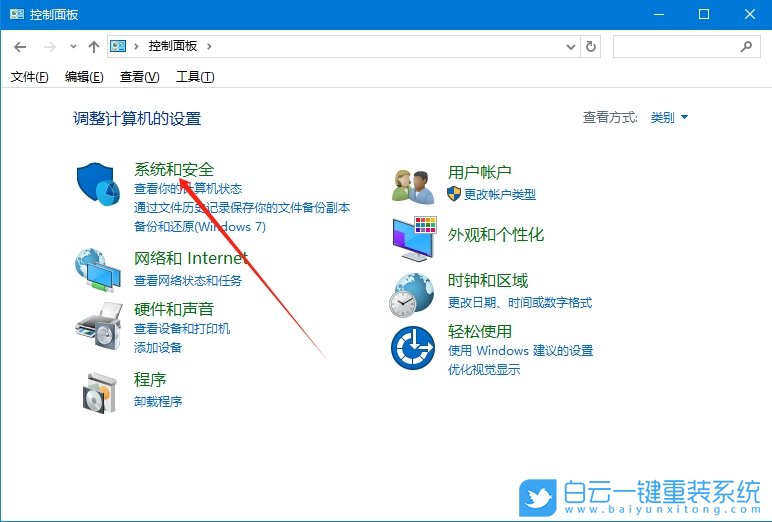Open 备份和还原(Windows 7) link

pyautogui.click(x=200, y=227)
